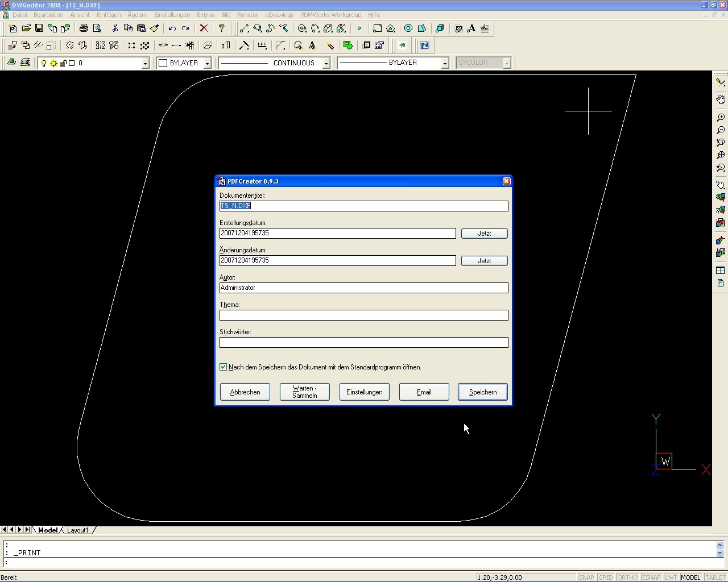The width and height of the screenshot is (728, 582).
Task: Expand the CONTINUOUS linetype dropdown
Action: point(326,63)
